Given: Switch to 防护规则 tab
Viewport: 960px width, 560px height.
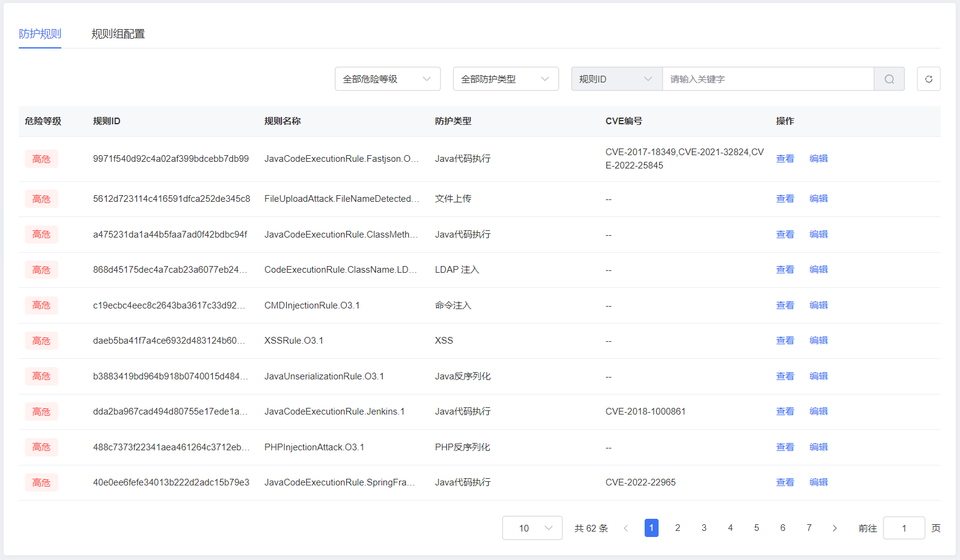Looking at the screenshot, I should [40, 34].
